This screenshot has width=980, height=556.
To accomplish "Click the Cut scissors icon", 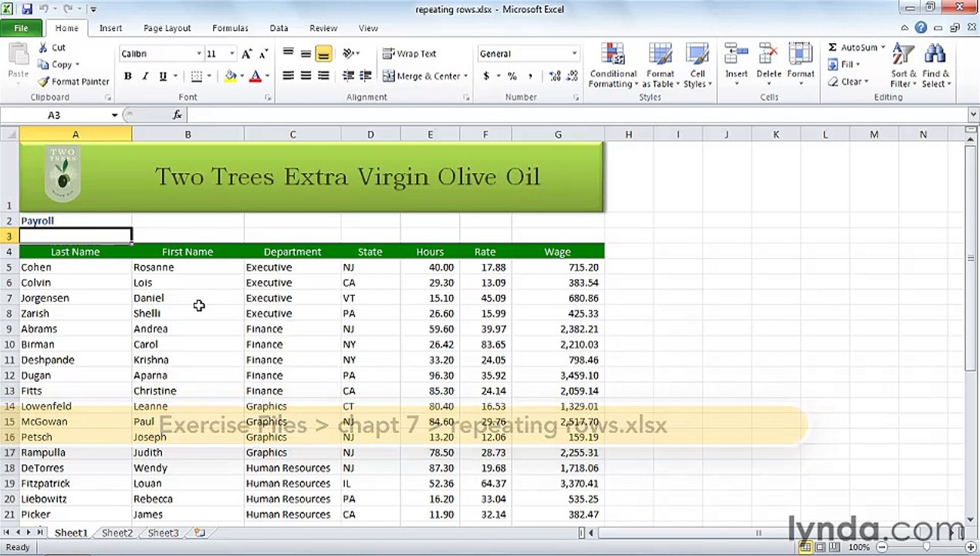I will pyautogui.click(x=43, y=48).
